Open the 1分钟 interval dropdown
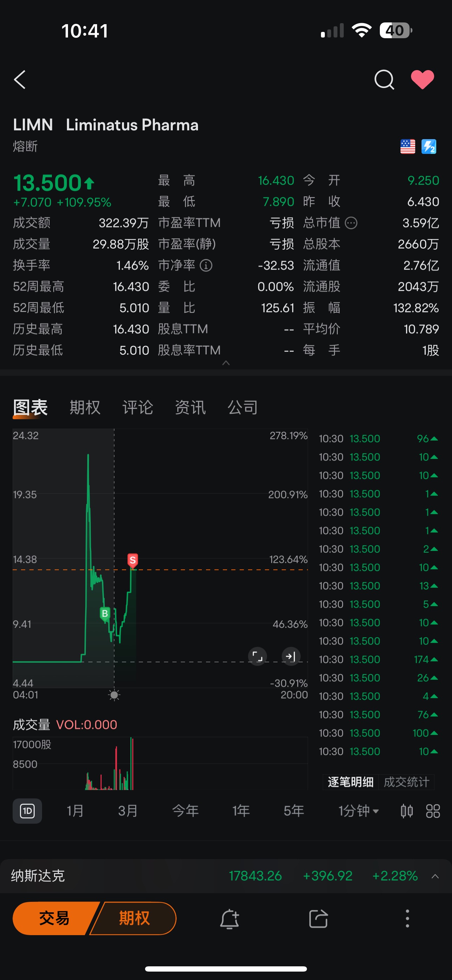The height and width of the screenshot is (980, 452). pos(358,811)
